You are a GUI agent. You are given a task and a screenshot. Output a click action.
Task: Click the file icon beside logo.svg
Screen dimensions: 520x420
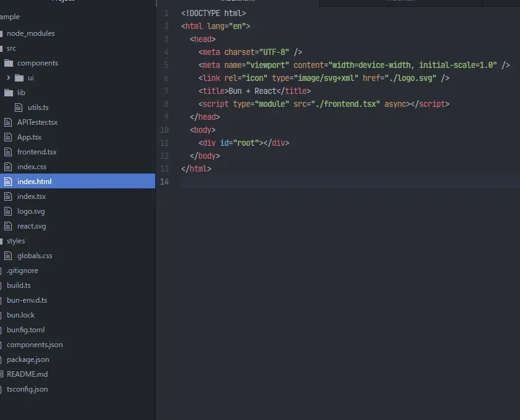(8, 211)
